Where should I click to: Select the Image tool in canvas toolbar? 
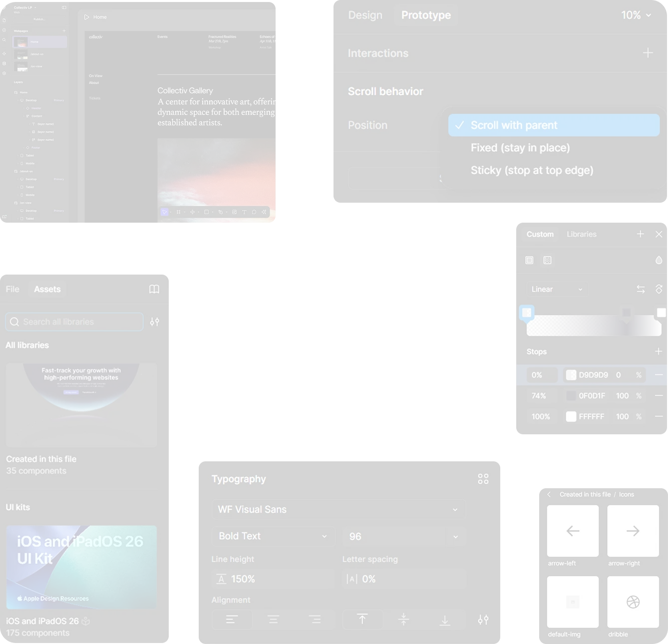[x=234, y=212]
